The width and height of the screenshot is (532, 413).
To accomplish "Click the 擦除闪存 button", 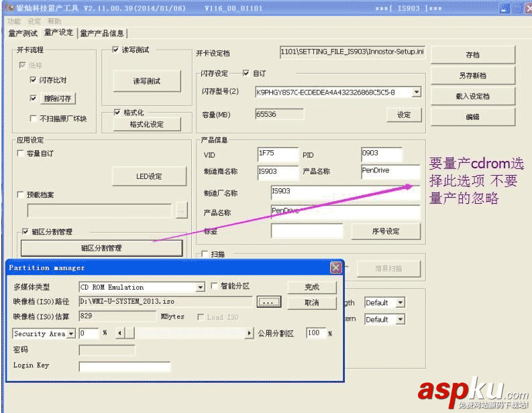I will pyautogui.click(x=58, y=99).
